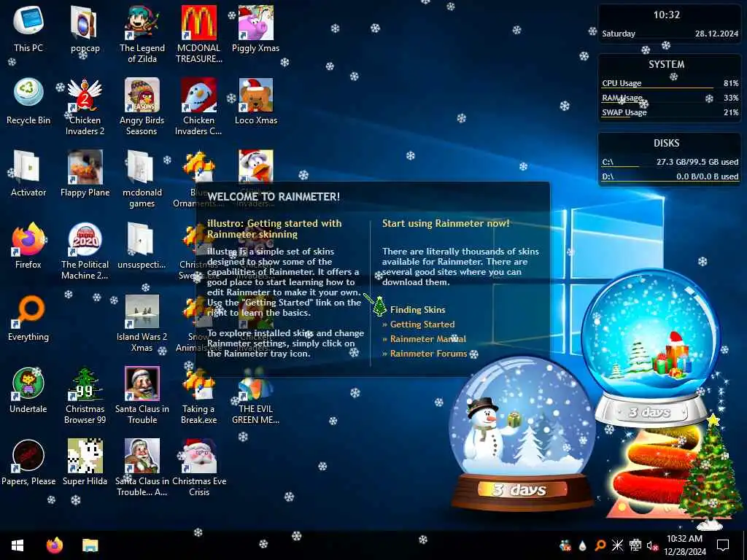Select The Political Machine 2020 icon
Screen dimensions: 747x560
point(85,251)
